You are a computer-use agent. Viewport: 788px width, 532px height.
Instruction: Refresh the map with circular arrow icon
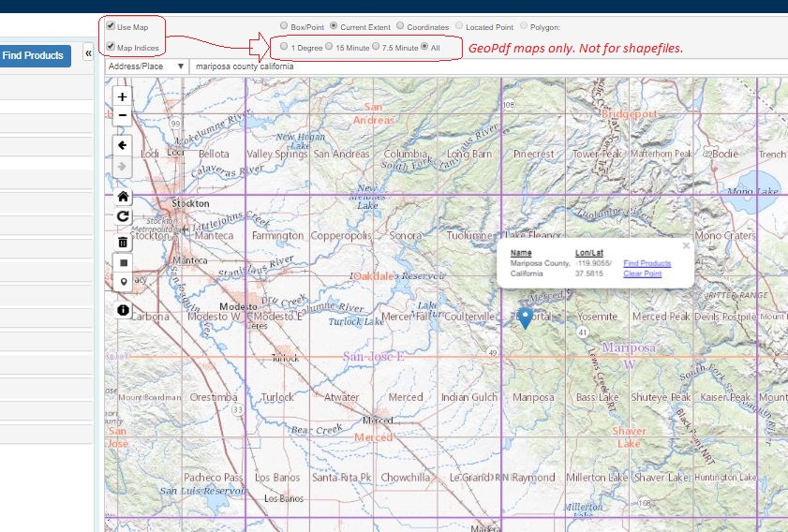[x=123, y=216]
